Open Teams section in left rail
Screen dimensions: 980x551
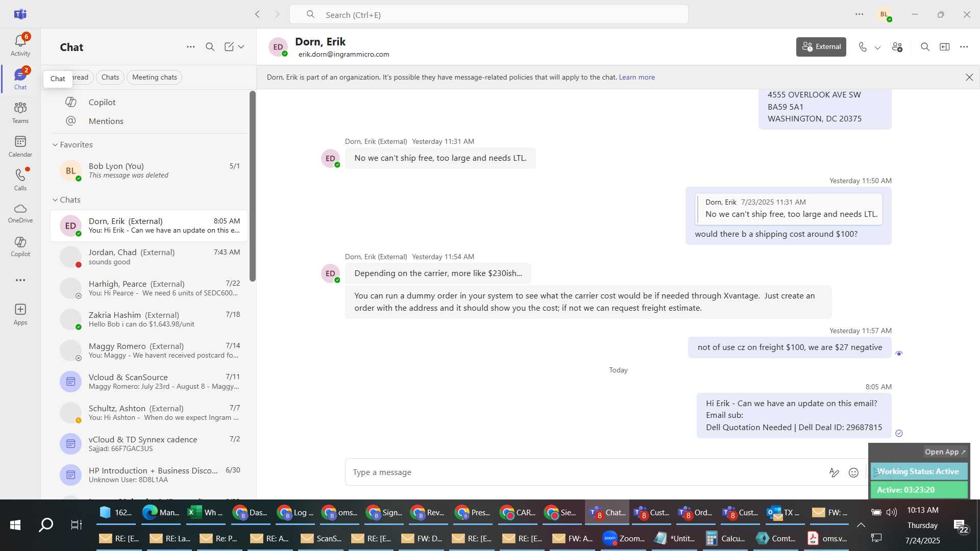20,113
